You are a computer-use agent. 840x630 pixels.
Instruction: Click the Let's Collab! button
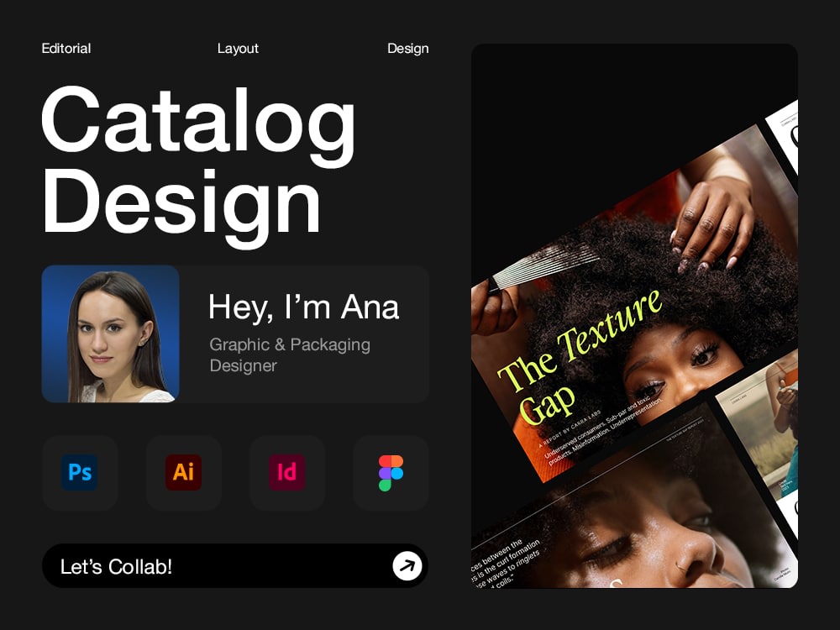click(x=234, y=565)
